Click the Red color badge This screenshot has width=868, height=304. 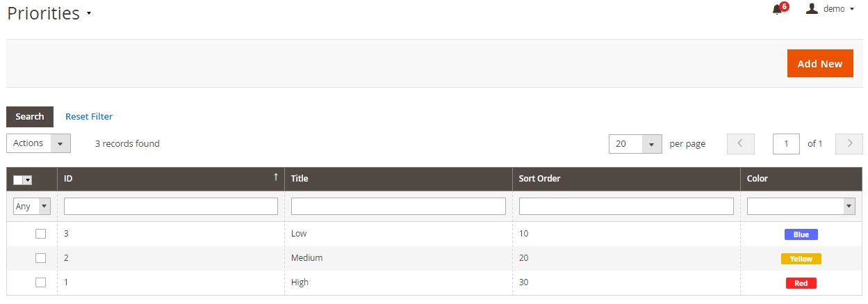pos(801,283)
